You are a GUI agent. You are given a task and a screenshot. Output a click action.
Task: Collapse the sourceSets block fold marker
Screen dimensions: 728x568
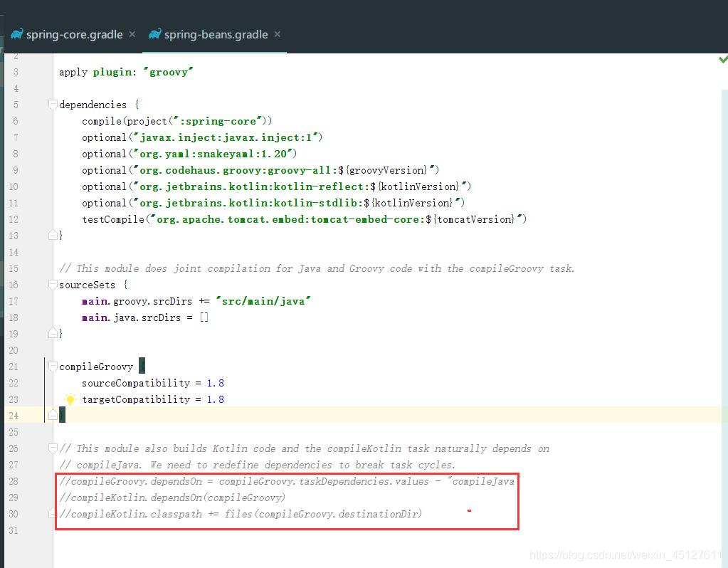point(53,285)
